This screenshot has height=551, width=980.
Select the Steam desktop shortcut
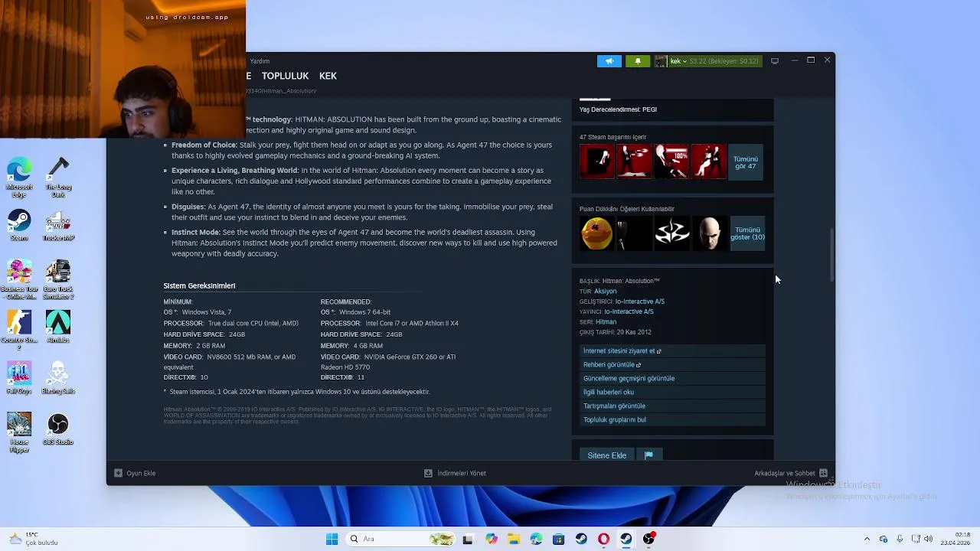[19, 225]
